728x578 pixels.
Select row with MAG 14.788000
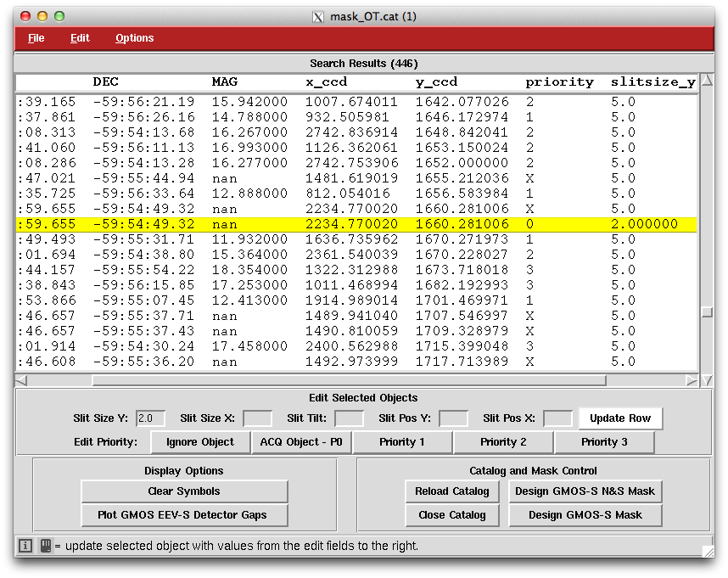click(x=356, y=117)
